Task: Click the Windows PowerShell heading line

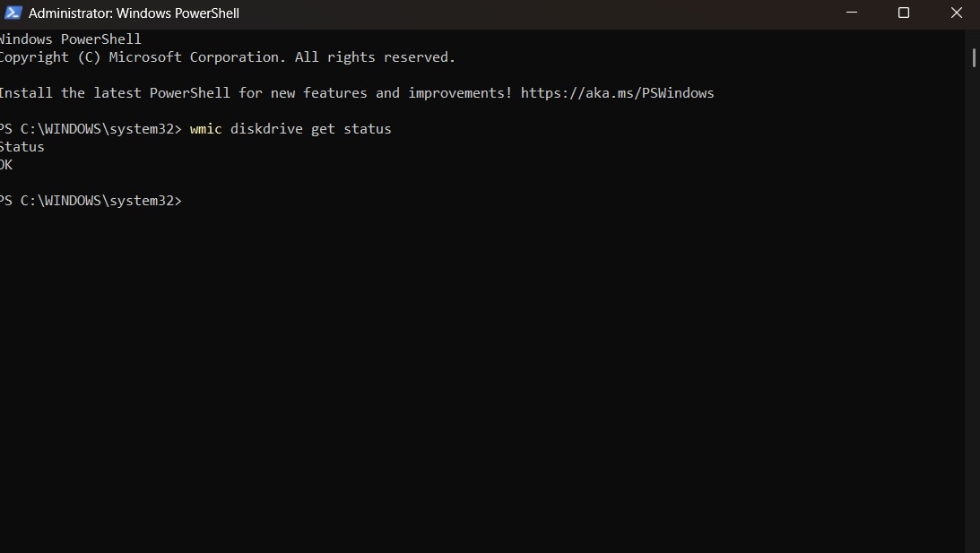Action: (x=70, y=39)
